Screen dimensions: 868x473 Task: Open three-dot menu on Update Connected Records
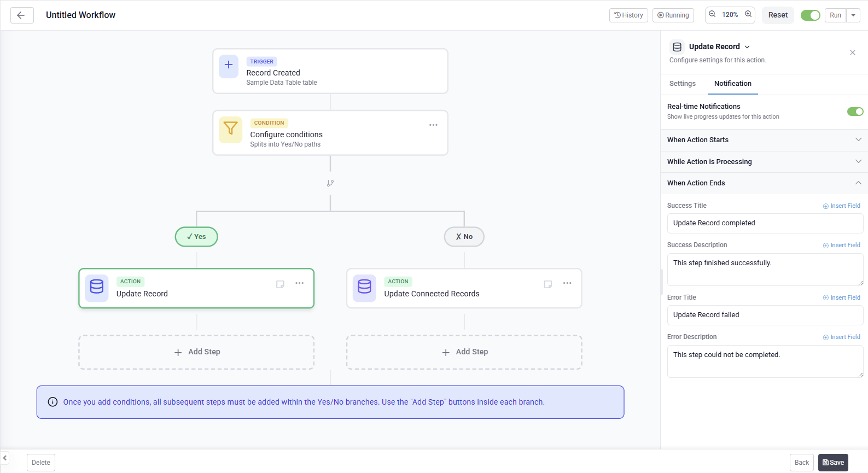tap(567, 283)
